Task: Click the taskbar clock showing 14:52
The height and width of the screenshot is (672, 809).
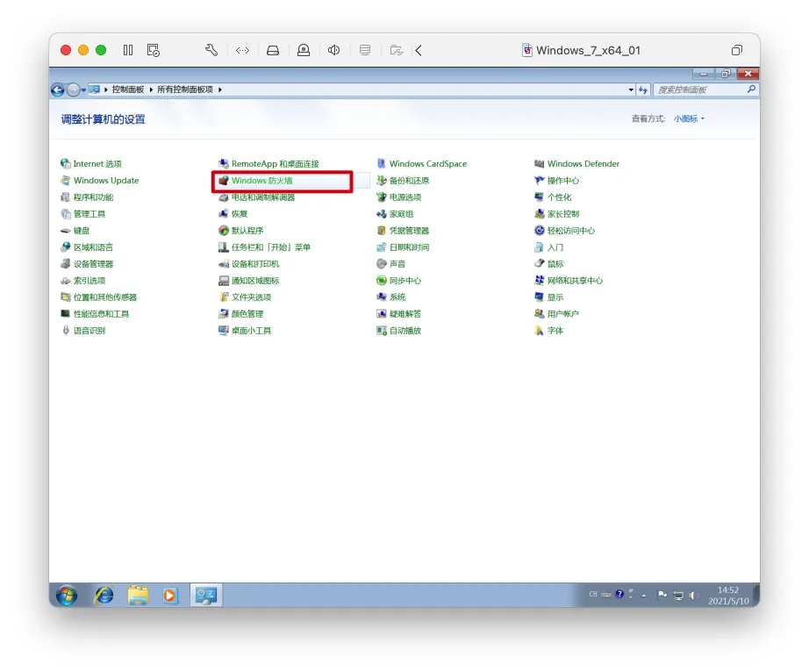Action: coord(728,595)
